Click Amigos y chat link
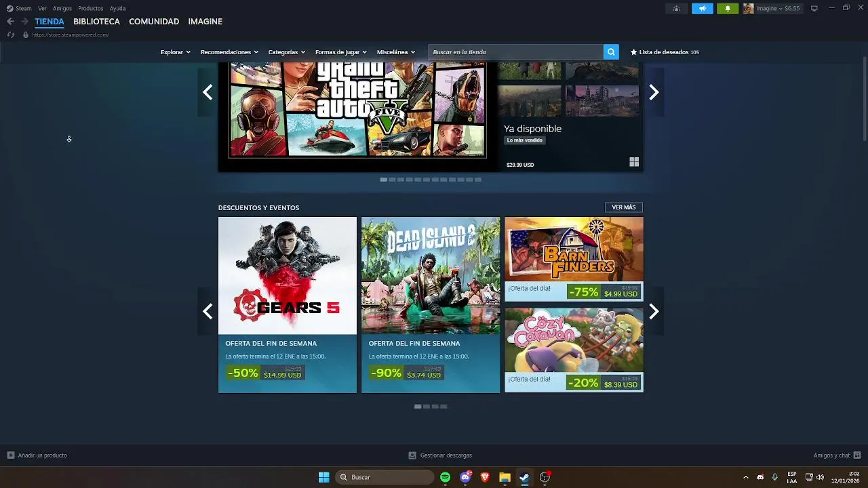The height and width of the screenshot is (488, 868). click(x=831, y=455)
